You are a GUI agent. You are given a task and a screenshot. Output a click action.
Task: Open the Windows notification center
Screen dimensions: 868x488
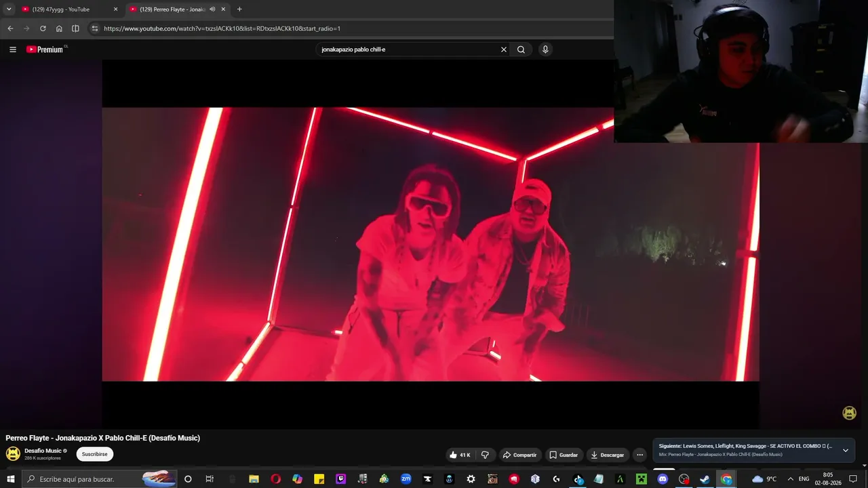pos(853,479)
